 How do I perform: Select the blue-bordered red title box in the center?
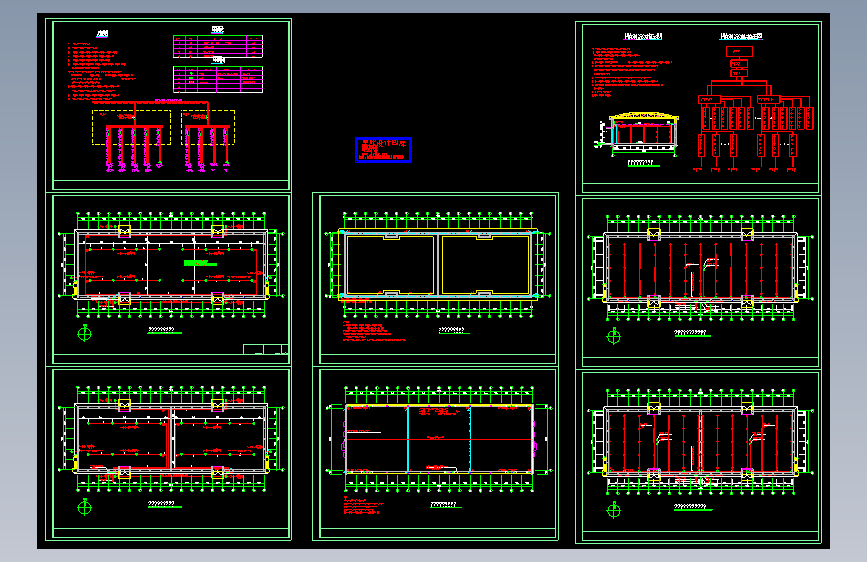(383, 150)
